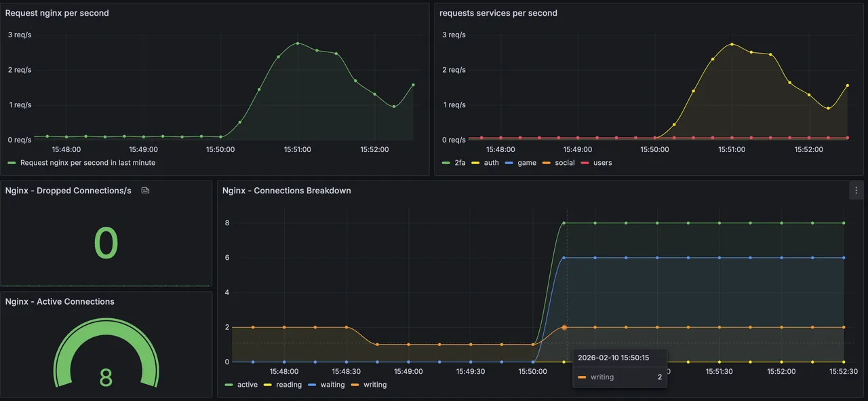Click the yellow color swatch next to auth
Viewport: 868px width, 401px height.
pos(475,163)
